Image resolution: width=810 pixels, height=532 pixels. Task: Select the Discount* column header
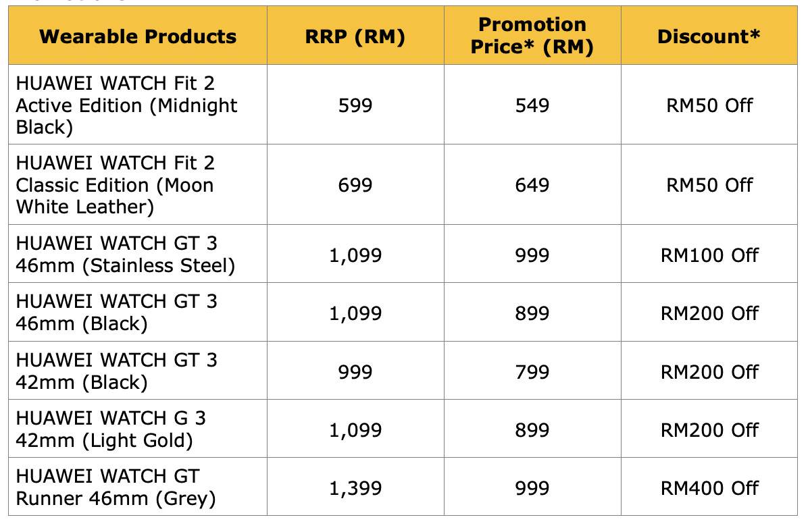click(709, 36)
